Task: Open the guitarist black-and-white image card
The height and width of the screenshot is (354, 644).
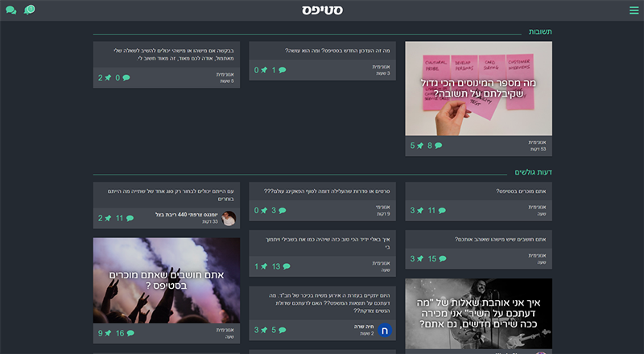Action: click(x=478, y=315)
